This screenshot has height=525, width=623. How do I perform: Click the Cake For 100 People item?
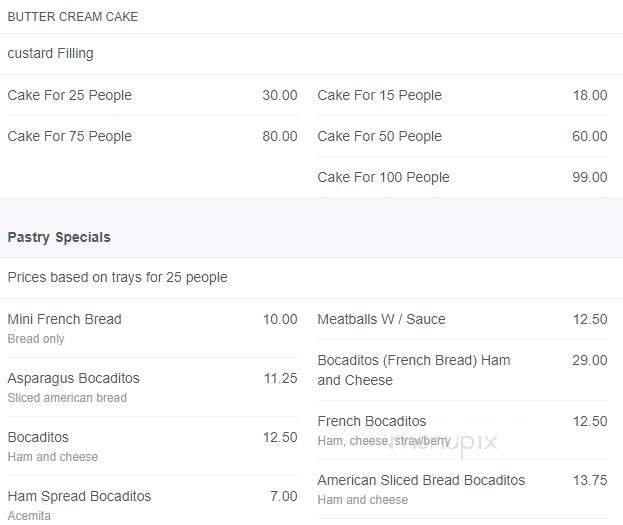click(x=383, y=177)
